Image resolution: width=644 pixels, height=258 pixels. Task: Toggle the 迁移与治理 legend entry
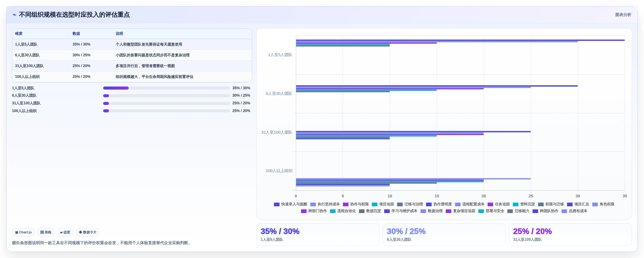pos(410,204)
